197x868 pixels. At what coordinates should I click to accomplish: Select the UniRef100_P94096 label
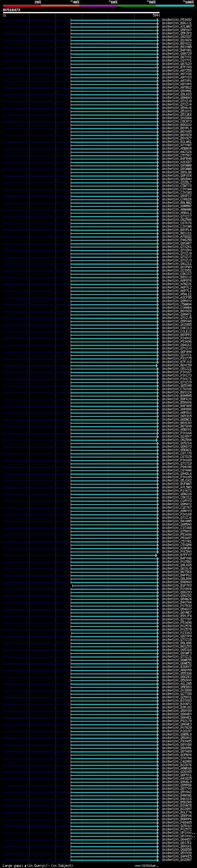tap(177, 467)
